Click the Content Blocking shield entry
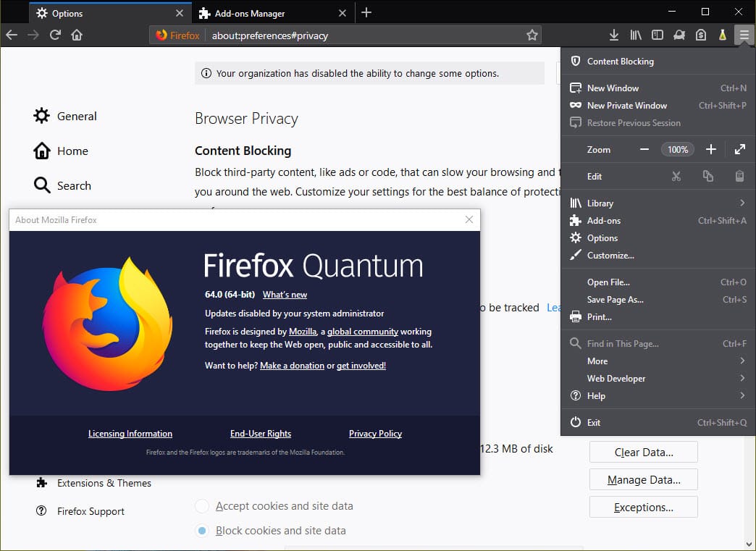The image size is (756, 551). pyautogui.click(x=621, y=61)
